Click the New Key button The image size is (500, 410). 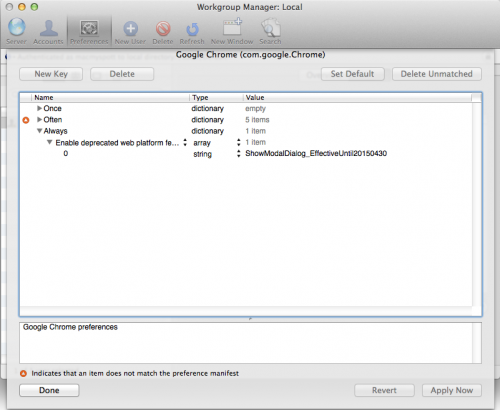coord(51,74)
